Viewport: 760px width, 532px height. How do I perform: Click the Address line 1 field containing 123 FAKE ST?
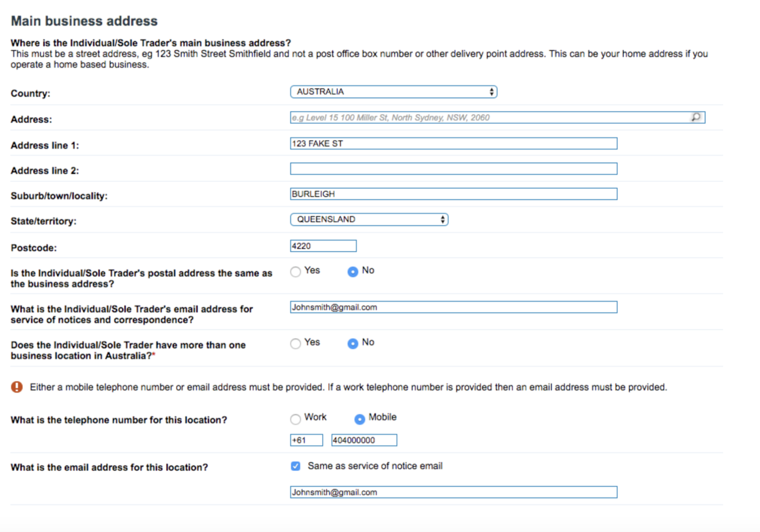(453, 143)
